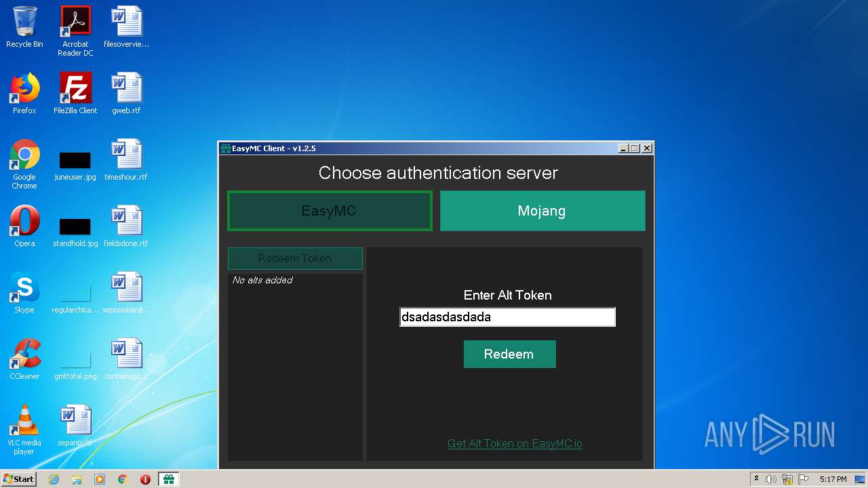Select the gweb.rtf document icon
Viewport: 868px width, 488px height.
126,94
